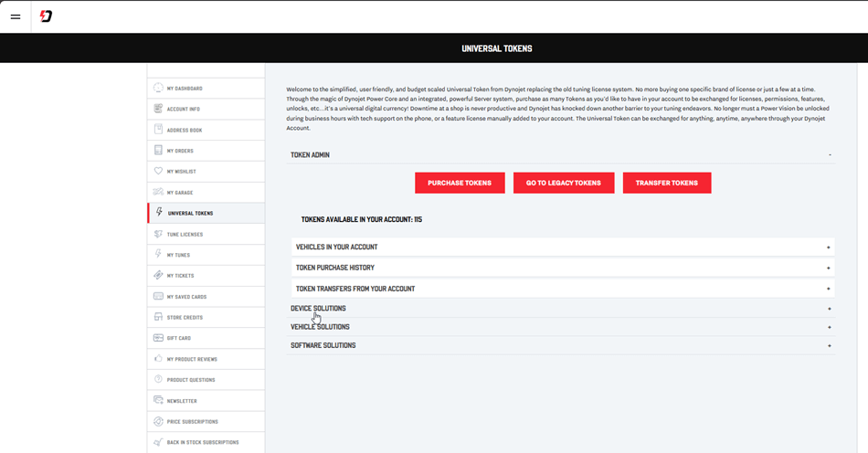Expand Token Purchase History plus sign
Screen dimensions: 868x453
tap(828, 268)
